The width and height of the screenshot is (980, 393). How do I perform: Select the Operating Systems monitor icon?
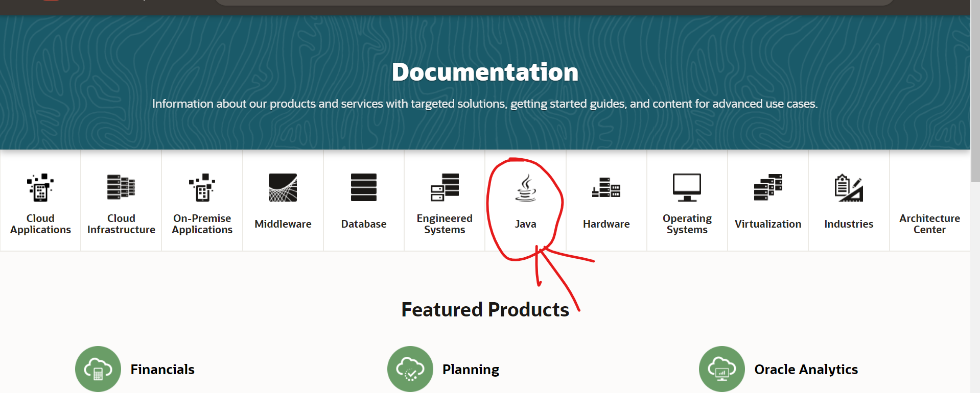coord(687,187)
